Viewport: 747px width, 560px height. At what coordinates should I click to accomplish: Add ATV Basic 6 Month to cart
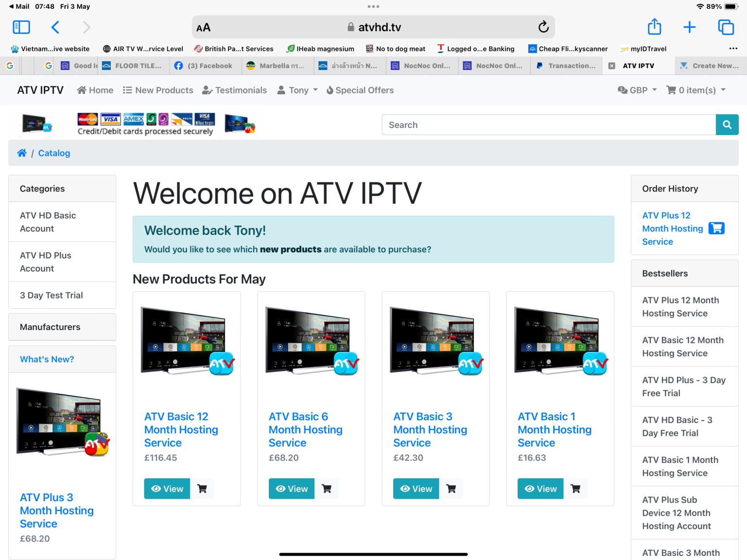point(327,489)
